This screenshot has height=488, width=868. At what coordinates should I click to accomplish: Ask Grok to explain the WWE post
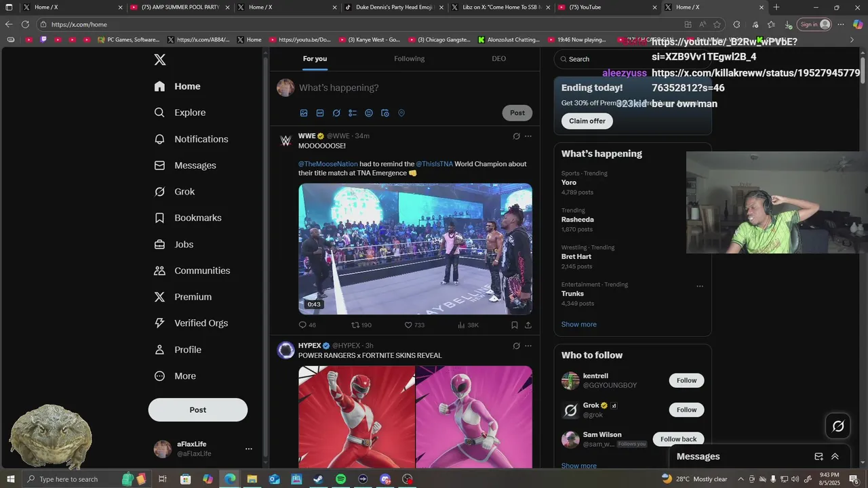[516, 136]
